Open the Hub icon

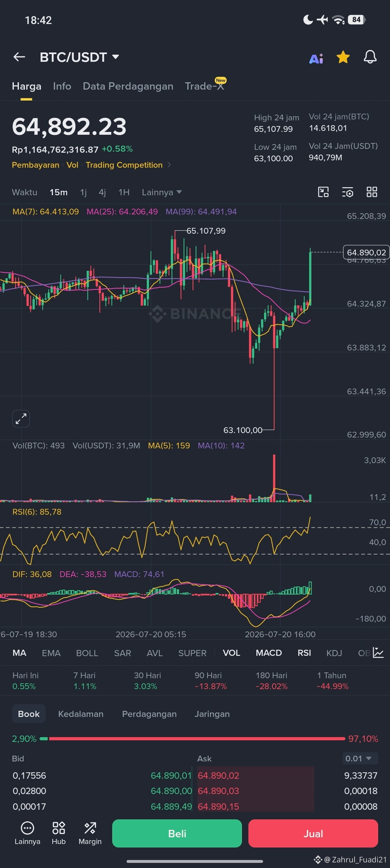[x=59, y=833]
